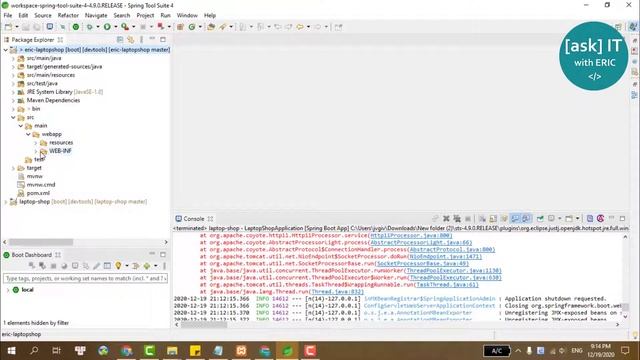
Task: Toggle Show Console on standard error
Action: coord(526,219)
